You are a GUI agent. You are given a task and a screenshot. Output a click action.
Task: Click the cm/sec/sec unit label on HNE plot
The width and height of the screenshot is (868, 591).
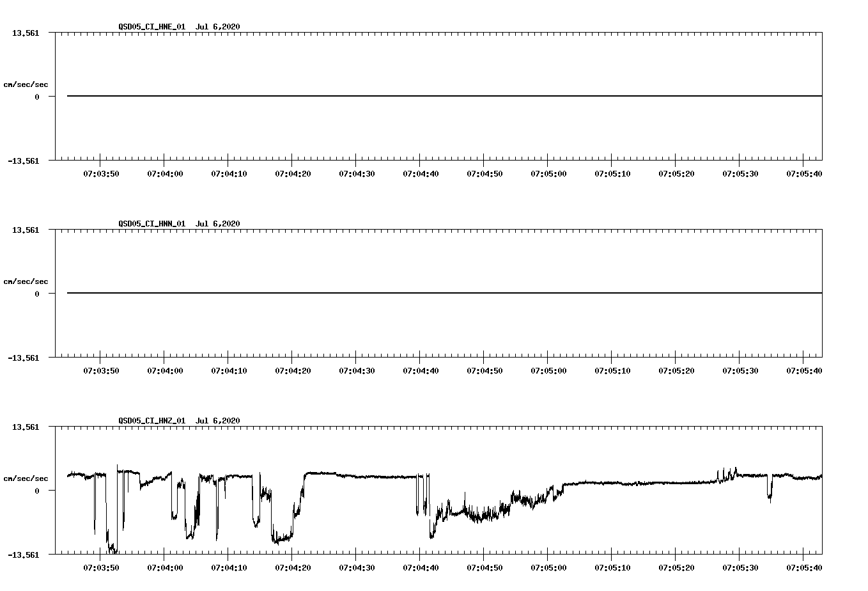tap(26, 84)
